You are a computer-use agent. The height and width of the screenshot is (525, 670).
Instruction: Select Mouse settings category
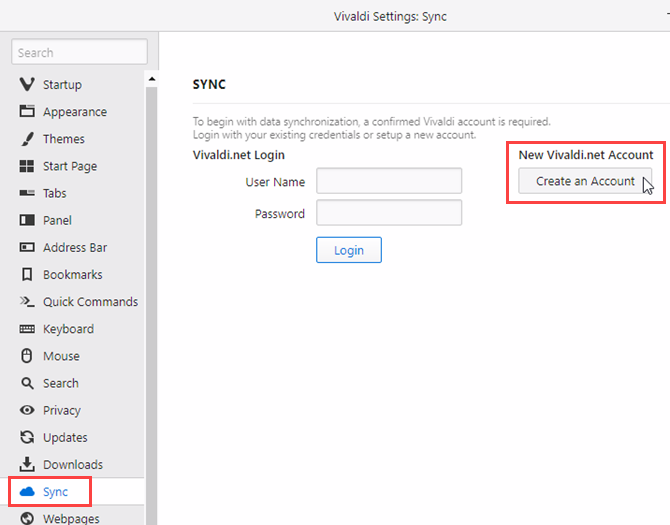click(x=72, y=356)
